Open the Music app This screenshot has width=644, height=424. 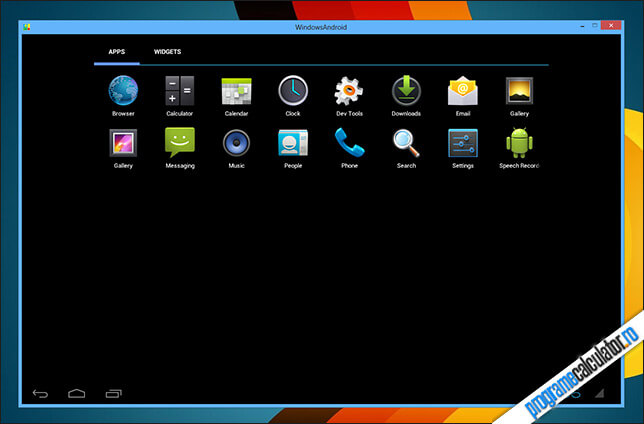coord(237,148)
